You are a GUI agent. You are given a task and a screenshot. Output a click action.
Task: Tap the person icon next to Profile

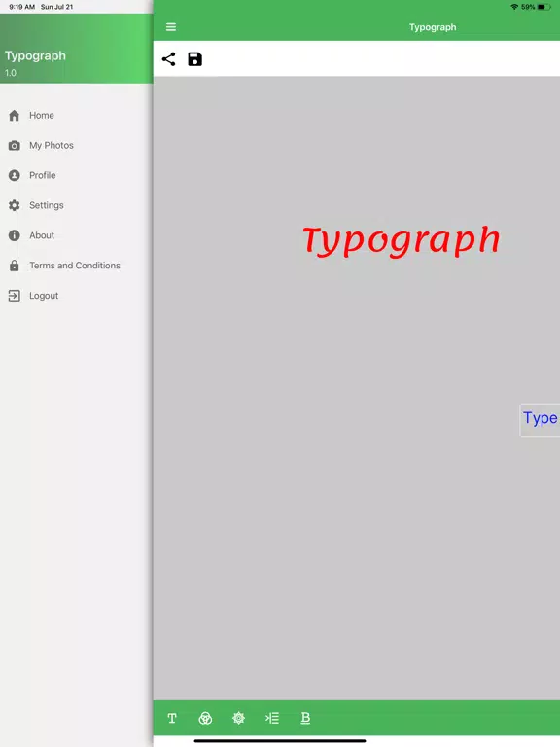[x=15, y=175]
